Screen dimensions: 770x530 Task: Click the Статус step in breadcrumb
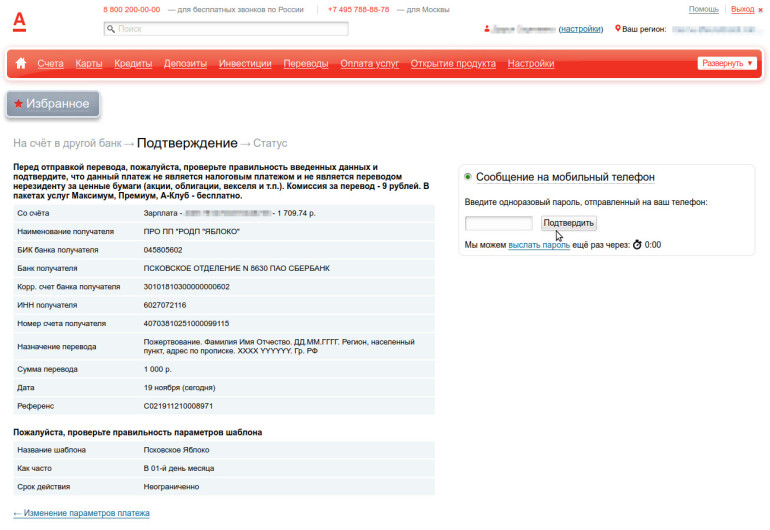tap(270, 143)
